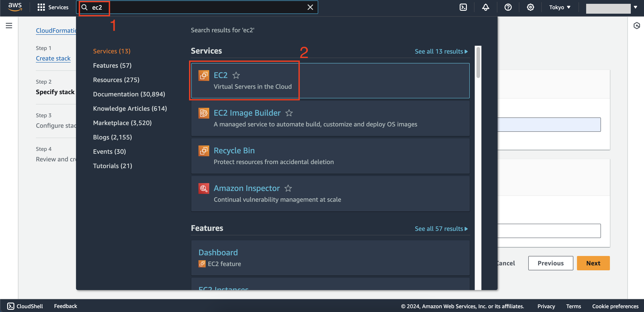644x312 pixels.
Task: Open the EC2 service link
Action: click(220, 75)
